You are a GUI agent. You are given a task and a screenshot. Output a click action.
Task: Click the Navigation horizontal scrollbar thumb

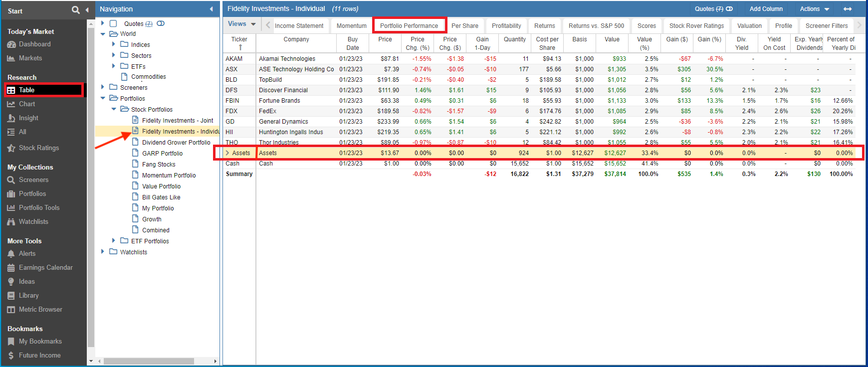tap(149, 361)
